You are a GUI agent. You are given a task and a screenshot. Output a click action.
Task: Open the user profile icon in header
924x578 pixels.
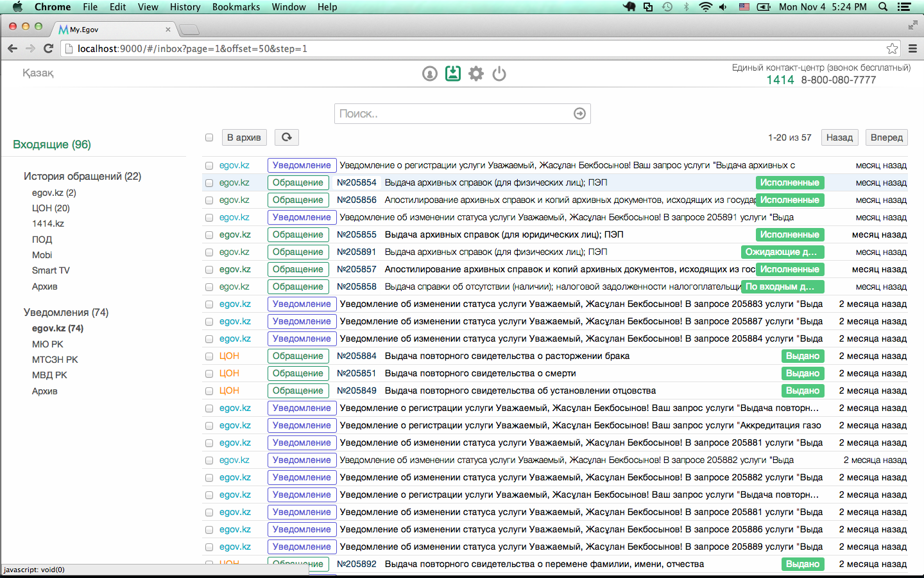click(x=430, y=74)
